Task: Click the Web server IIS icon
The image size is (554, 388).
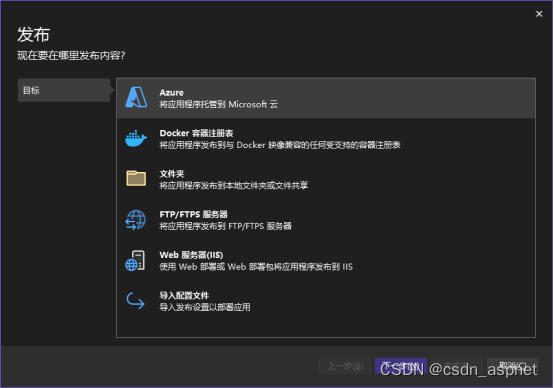Action: coord(135,261)
